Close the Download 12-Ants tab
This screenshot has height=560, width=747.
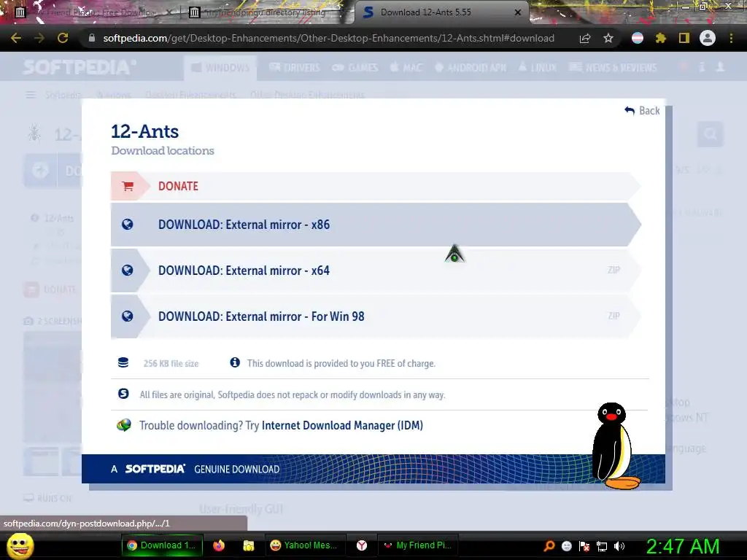coord(518,12)
